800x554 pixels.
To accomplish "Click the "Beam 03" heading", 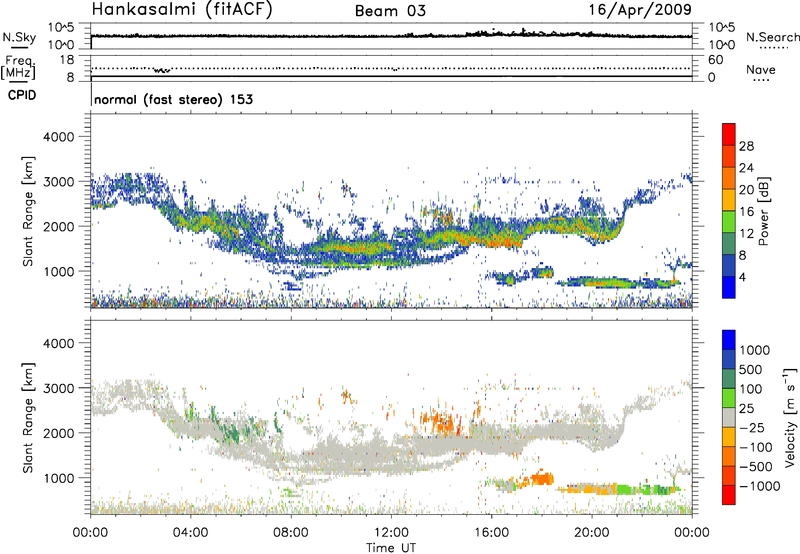I will [x=390, y=11].
